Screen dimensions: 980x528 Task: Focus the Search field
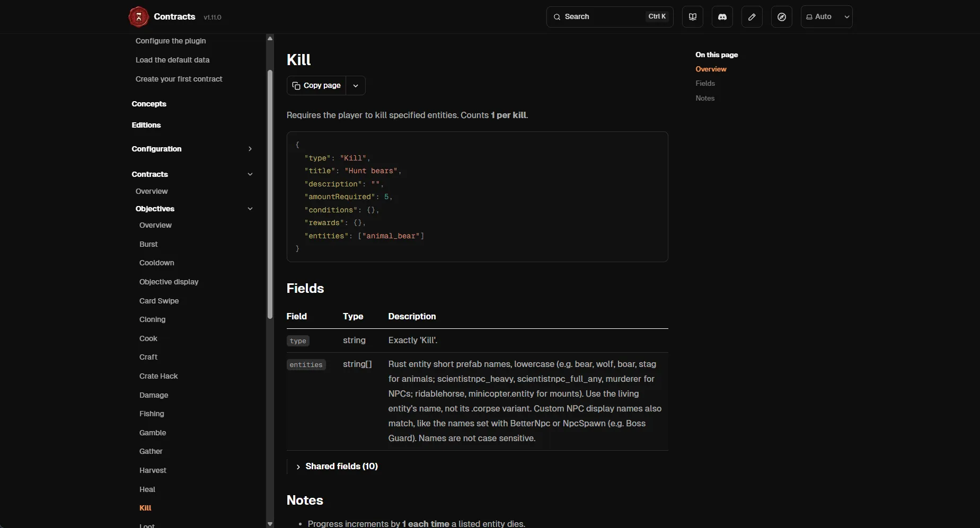point(610,17)
